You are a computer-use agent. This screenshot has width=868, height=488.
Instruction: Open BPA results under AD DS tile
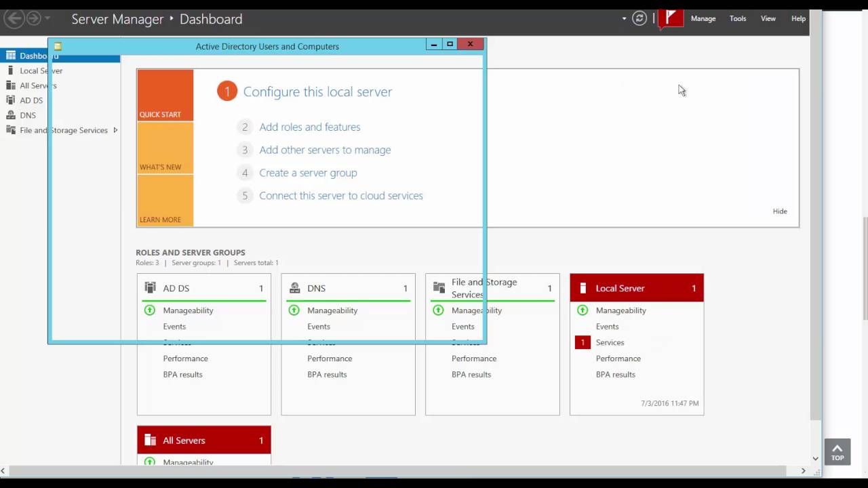182,374
